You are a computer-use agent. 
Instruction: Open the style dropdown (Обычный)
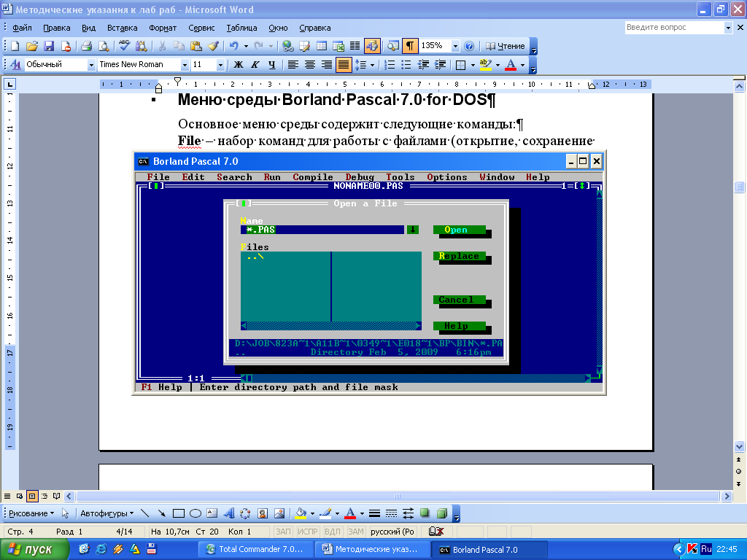91,65
